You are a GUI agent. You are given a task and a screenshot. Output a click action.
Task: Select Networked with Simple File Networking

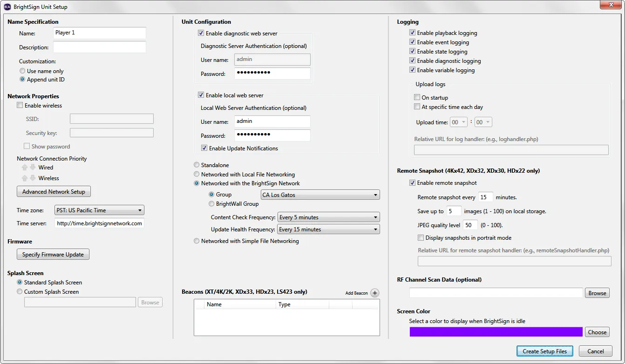[x=197, y=241]
